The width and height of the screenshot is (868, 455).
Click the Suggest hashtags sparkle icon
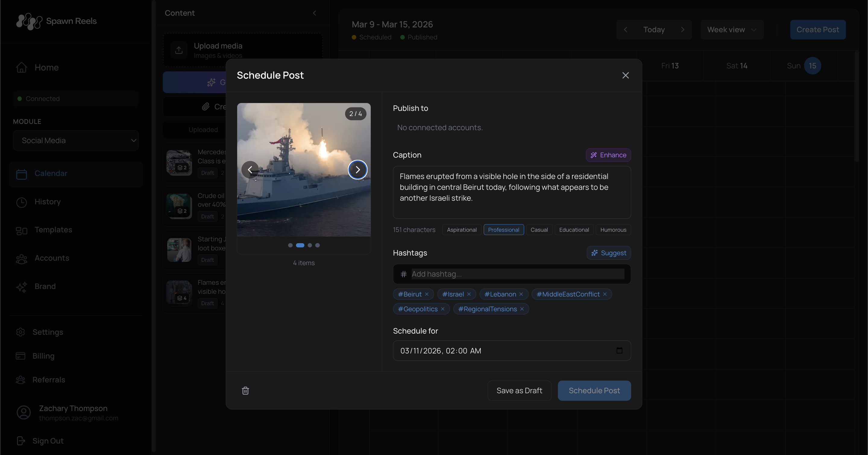595,253
